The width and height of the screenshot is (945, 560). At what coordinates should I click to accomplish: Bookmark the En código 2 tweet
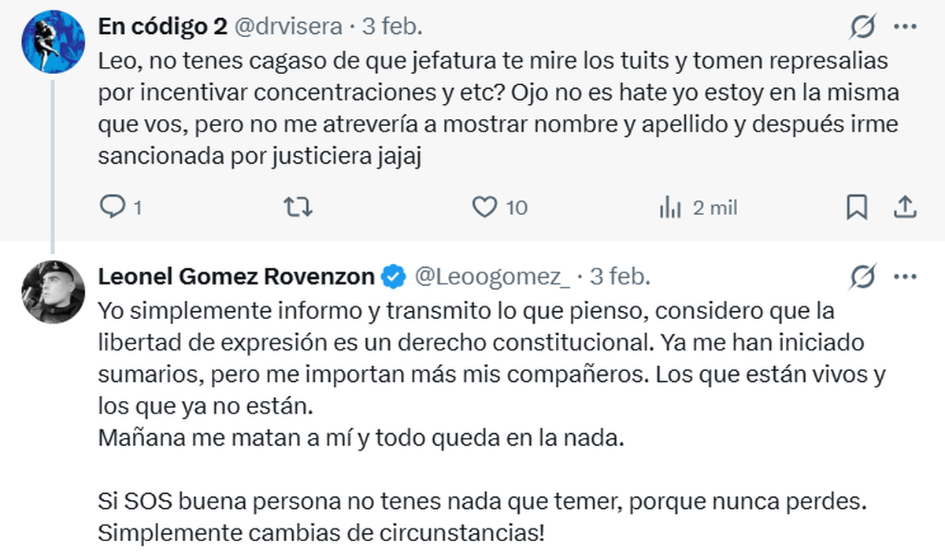click(856, 207)
